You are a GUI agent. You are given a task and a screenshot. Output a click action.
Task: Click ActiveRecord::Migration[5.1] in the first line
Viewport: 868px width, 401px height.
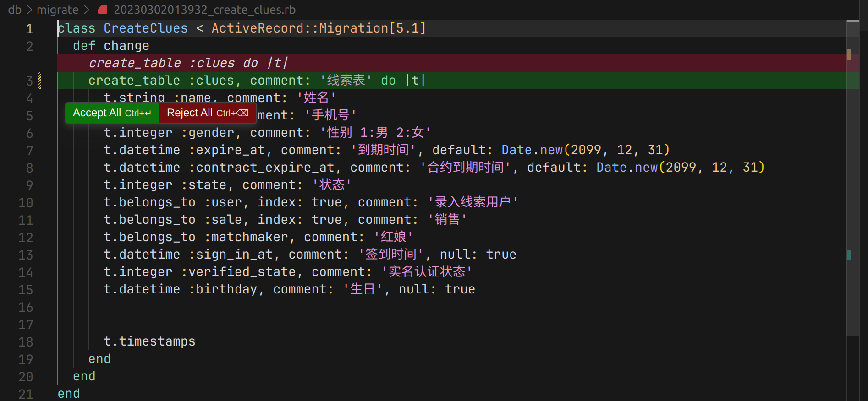click(319, 28)
